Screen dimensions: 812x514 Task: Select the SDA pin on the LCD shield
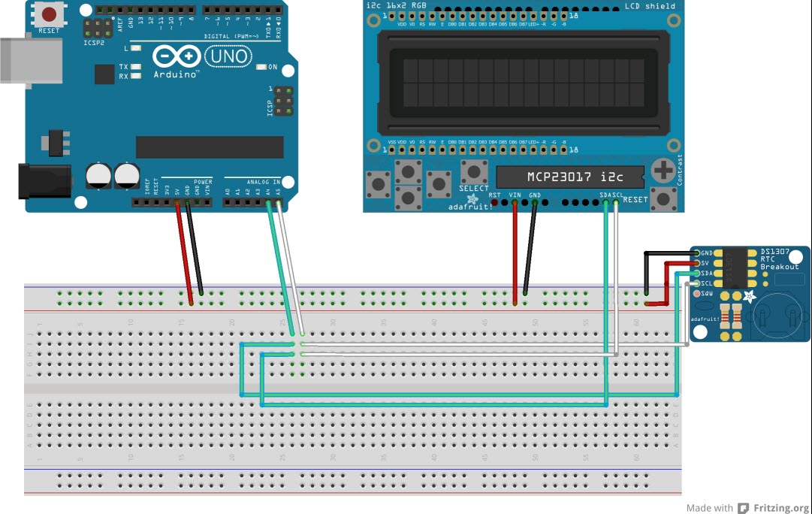click(x=606, y=203)
